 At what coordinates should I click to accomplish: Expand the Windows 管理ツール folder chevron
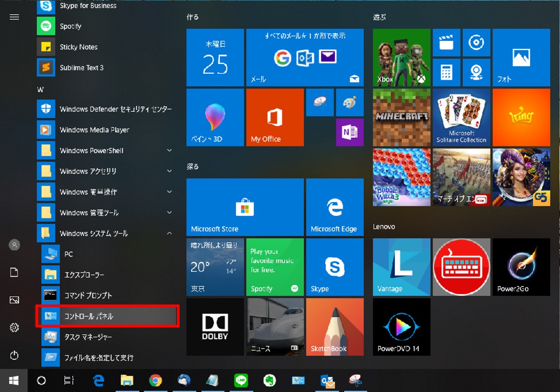(169, 213)
